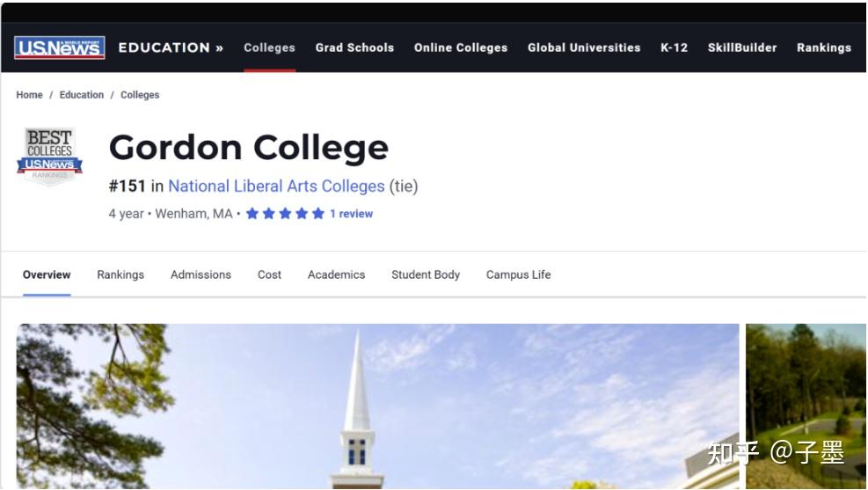Click the Education breadcrumb
This screenshot has width=868, height=490.
[x=82, y=95]
